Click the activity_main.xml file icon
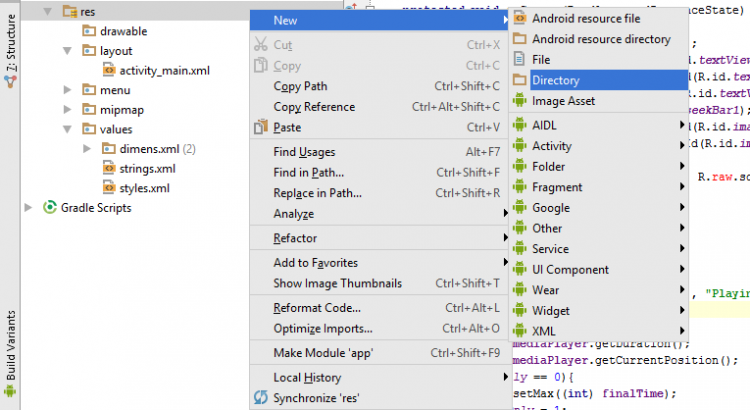The image size is (750, 410). pyautogui.click(x=108, y=70)
